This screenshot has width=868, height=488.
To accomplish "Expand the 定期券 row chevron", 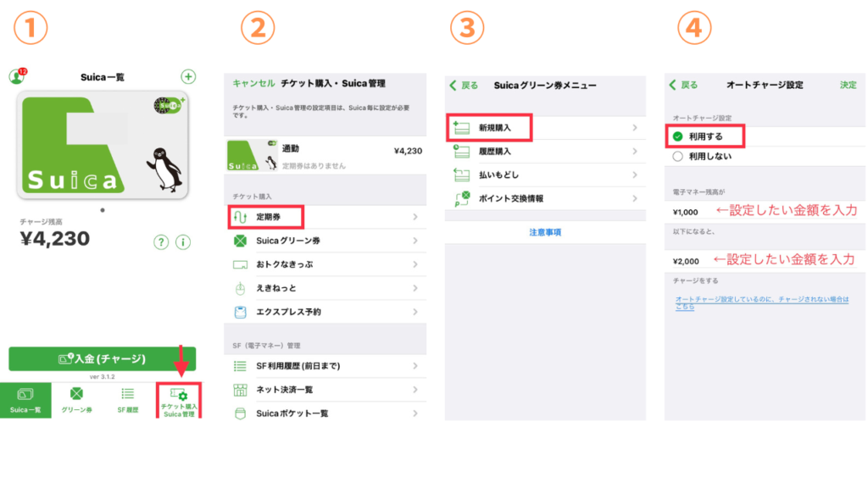I will [x=415, y=217].
